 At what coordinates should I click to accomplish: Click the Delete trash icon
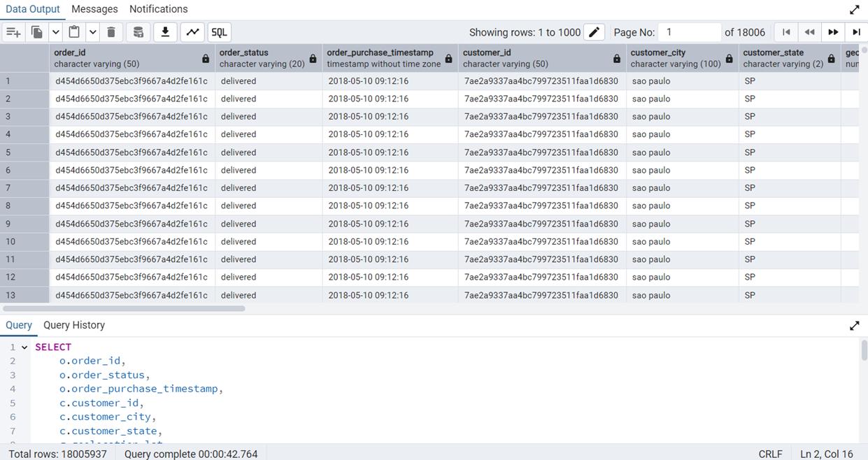pos(111,32)
